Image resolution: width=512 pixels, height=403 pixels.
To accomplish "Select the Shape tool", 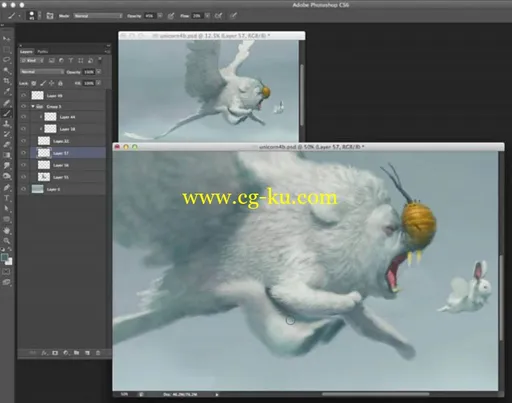I will point(6,219).
